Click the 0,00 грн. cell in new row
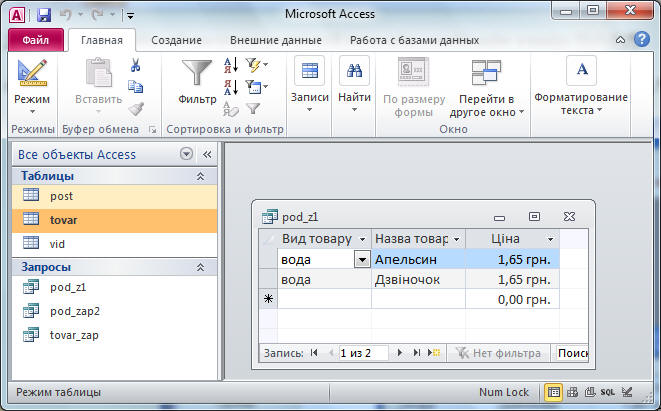Viewport: 661px width, 411px height. point(513,300)
